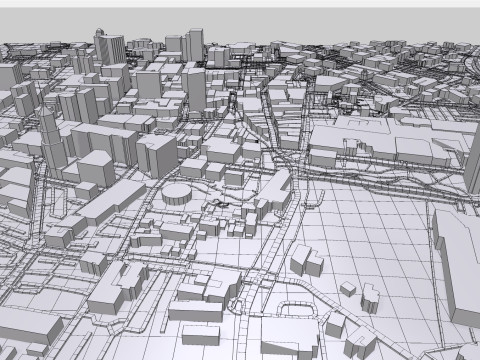Select the small lone cube on the open grid

click(348, 289)
